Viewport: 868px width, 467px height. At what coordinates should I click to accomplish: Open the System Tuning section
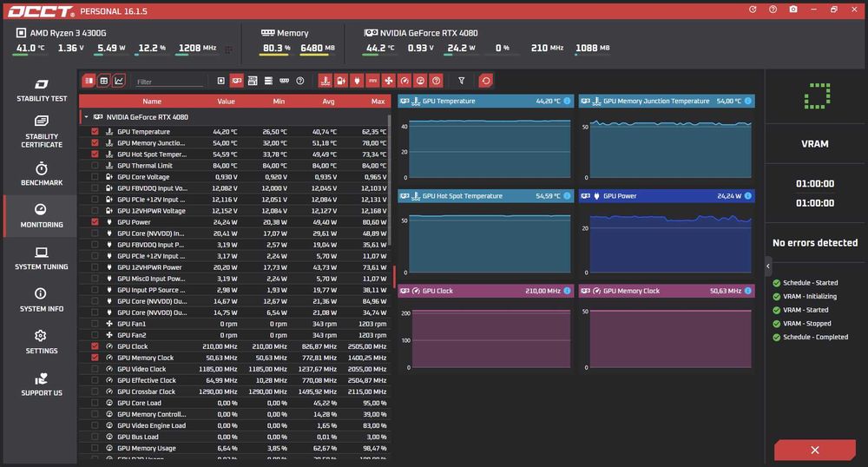(42, 259)
